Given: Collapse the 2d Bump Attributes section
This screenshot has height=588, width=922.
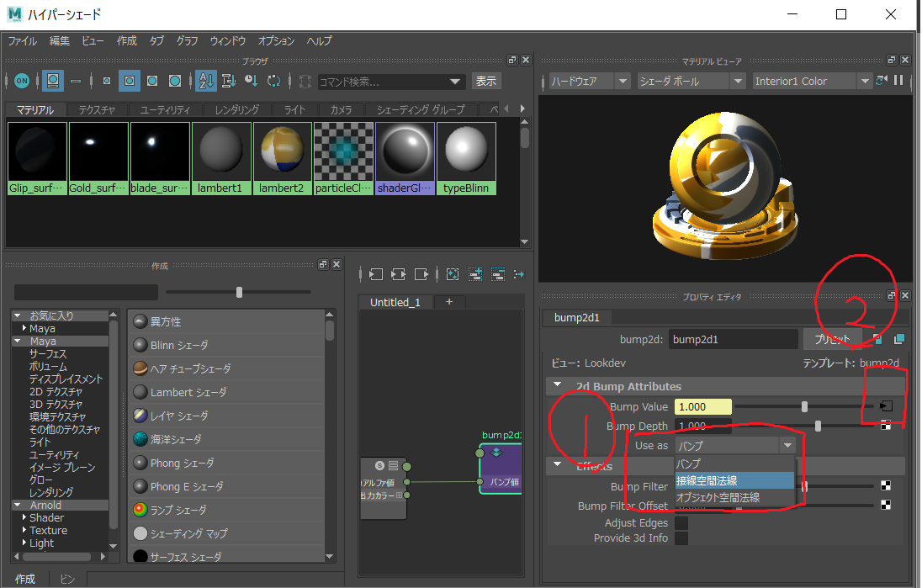Looking at the screenshot, I should 558,386.
